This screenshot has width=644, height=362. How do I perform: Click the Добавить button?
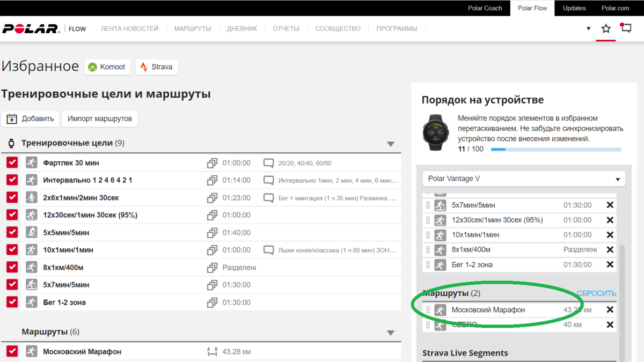pos(31,119)
